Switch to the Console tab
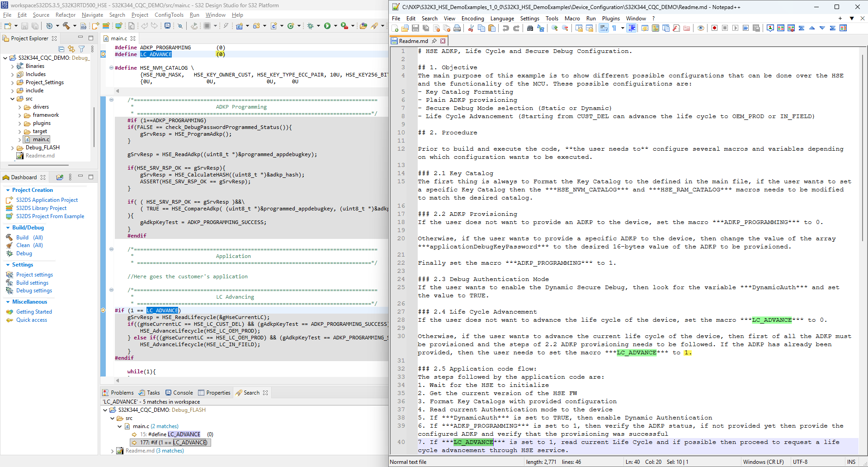This screenshot has width=868, height=467. [x=179, y=393]
